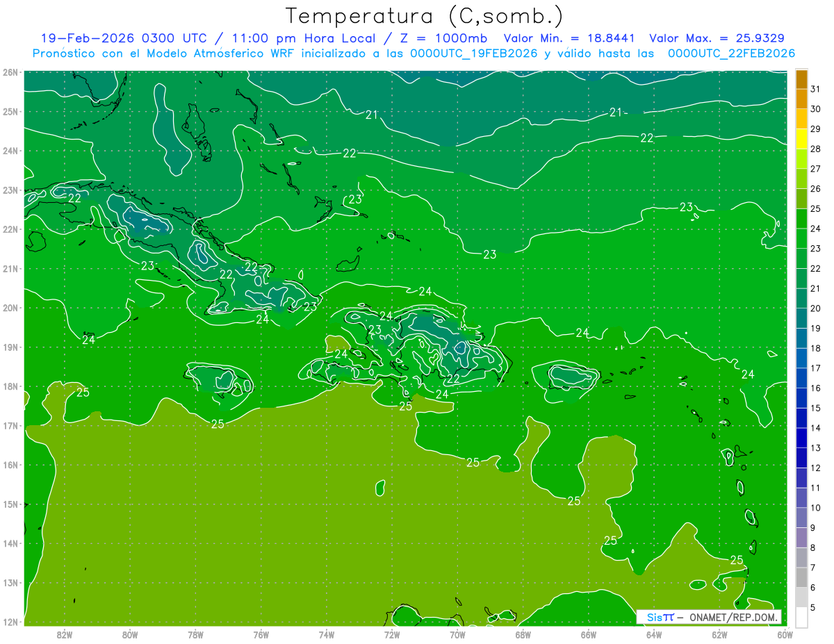Click the color scale label 27
Viewport: 834px width, 644px height.
tap(815, 169)
